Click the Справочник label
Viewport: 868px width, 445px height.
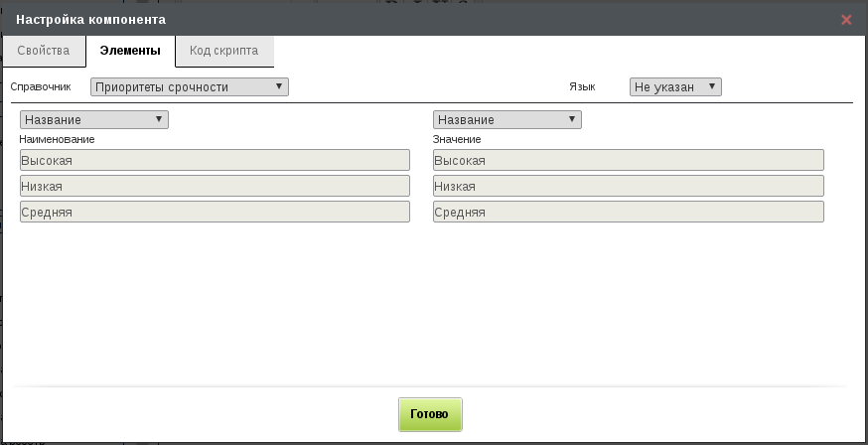[x=41, y=86]
